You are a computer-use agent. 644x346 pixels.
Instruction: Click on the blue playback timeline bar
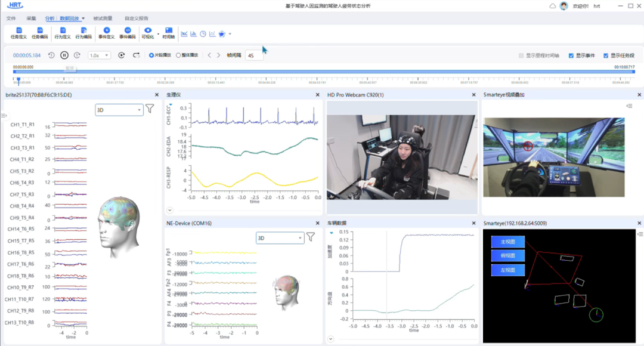tap(324, 72)
